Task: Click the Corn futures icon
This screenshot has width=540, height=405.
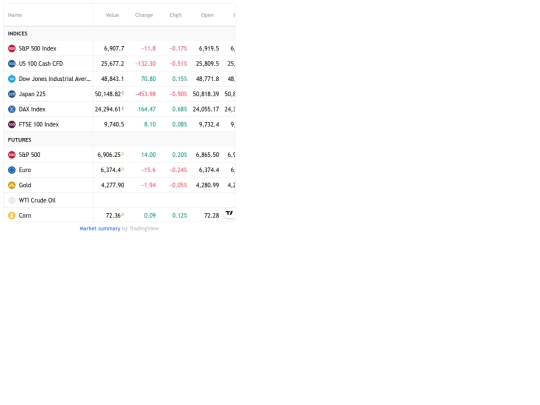Action: point(12,216)
